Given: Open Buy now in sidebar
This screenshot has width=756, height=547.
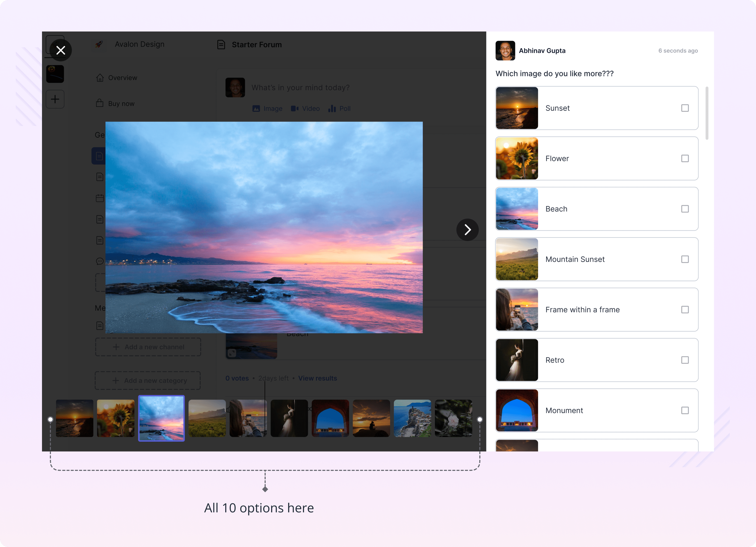Looking at the screenshot, I should point(115,103).
